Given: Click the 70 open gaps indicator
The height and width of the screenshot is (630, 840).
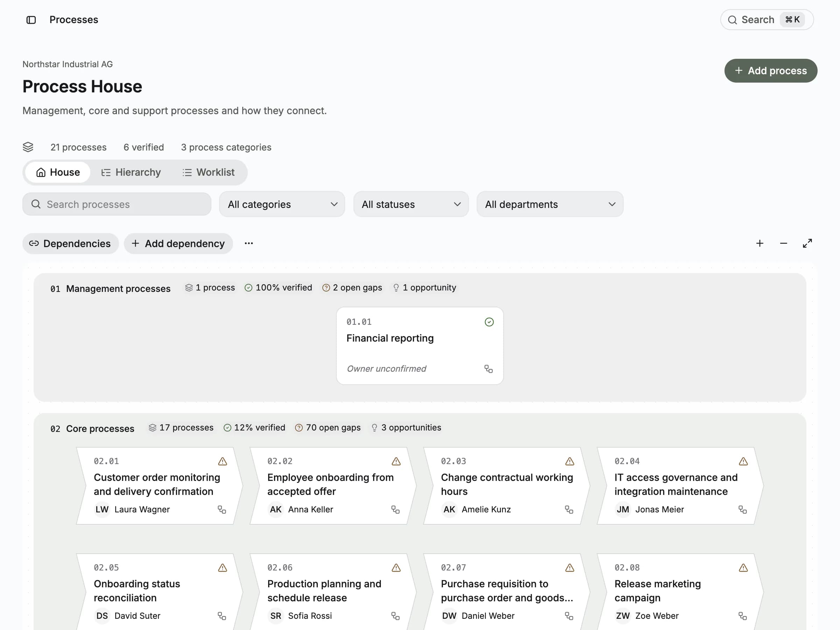Looking at the screenshot, I should [328, 428].
